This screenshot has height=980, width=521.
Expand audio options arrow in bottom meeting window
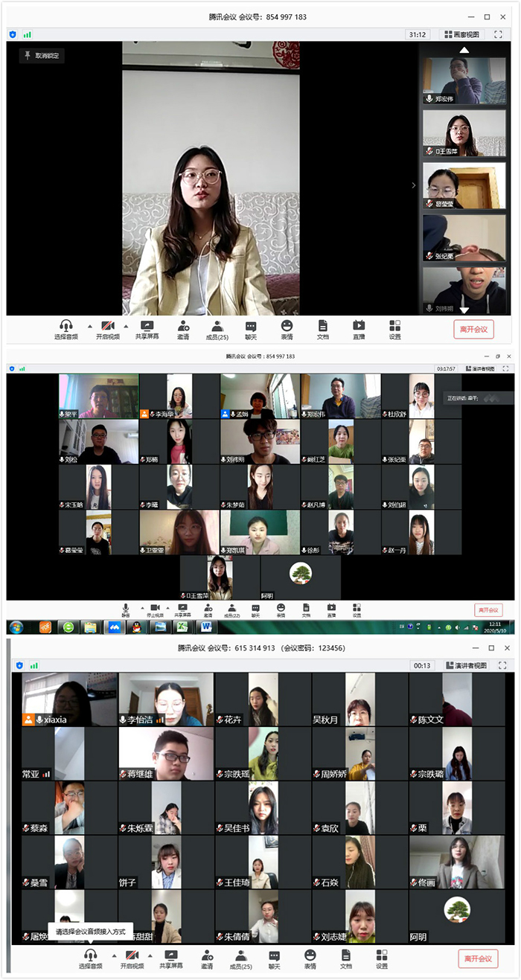click(x=113, y=955)
